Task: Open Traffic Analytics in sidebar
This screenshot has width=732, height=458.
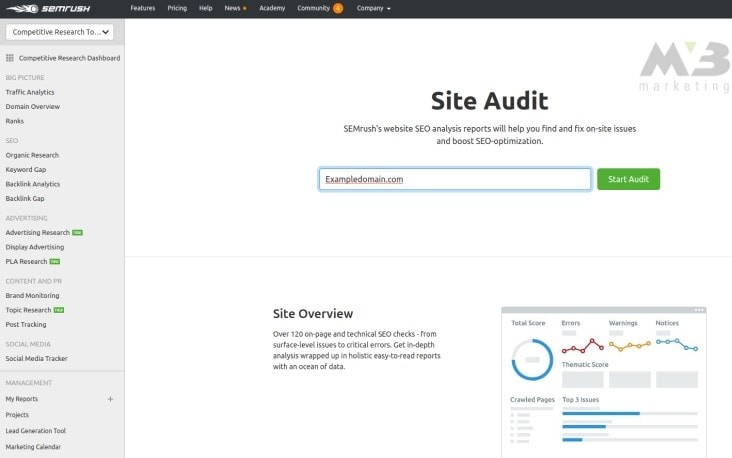Action: pos(30,92)
